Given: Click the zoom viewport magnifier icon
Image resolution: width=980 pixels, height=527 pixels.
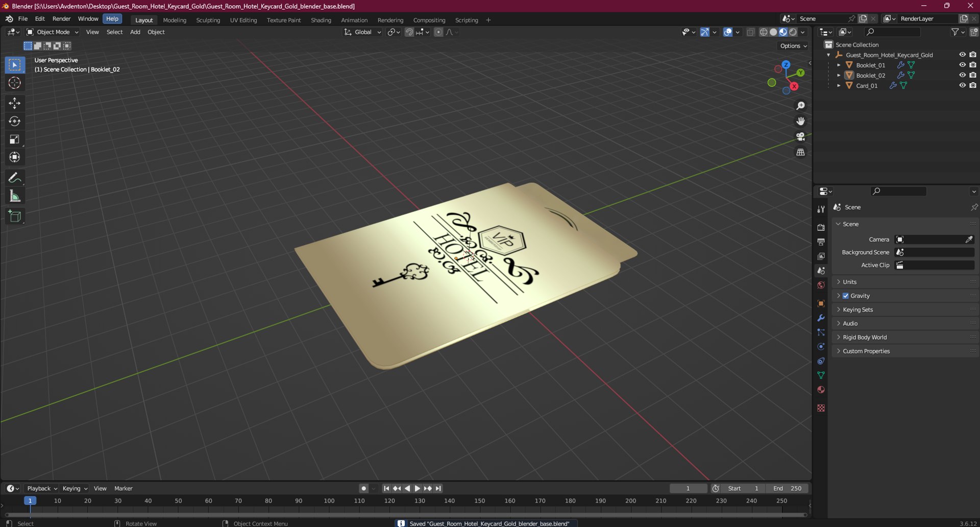Looking at the screenshot, I should [x=800, y=106].
